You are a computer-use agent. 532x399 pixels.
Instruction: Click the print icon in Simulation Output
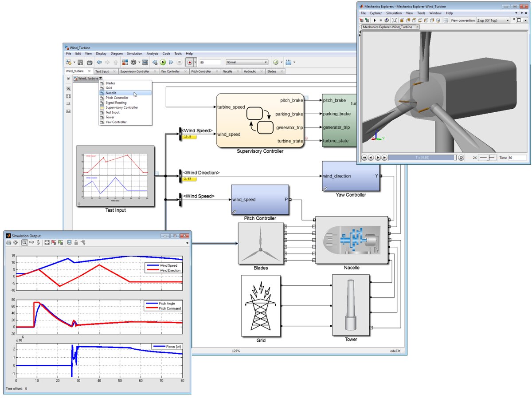[x=8, y=243]
